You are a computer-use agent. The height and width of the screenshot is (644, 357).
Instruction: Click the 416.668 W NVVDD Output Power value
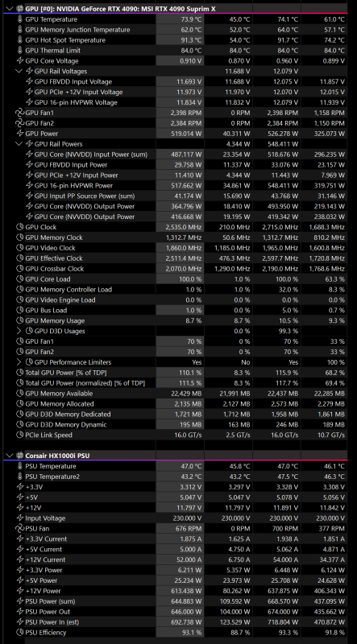tap(186, 217)
